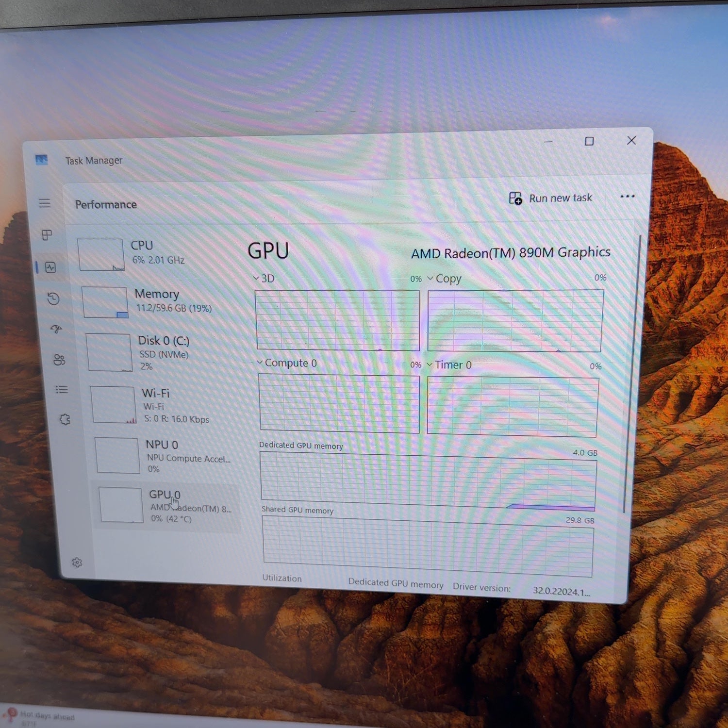The image size is (728, 728).
Task: Open the Details page icon
Action: coord(62,390)
